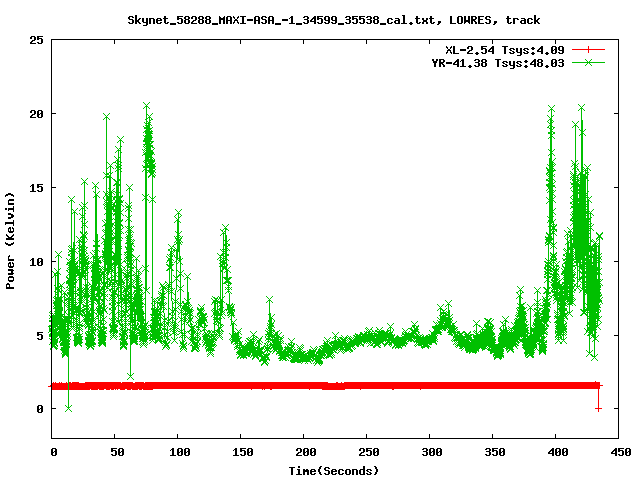Select the YR-41.38 Tsys:48.03 legend label

498,63
